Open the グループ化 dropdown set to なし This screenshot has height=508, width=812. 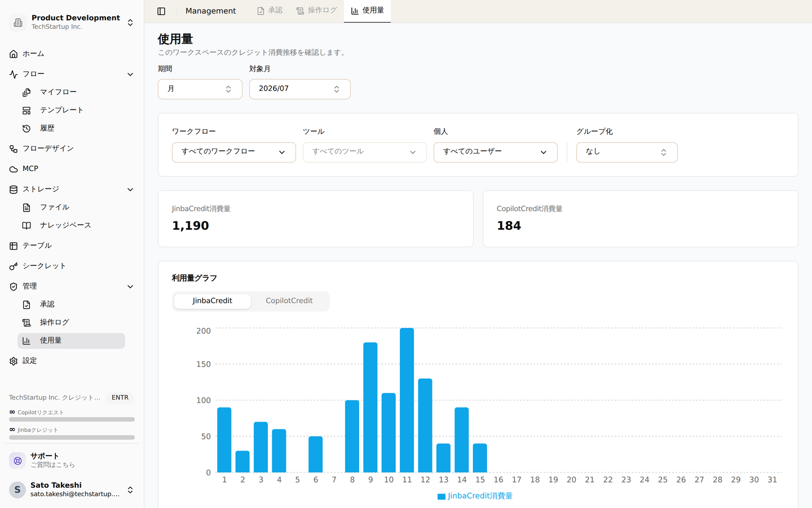(x=627, y=152)
